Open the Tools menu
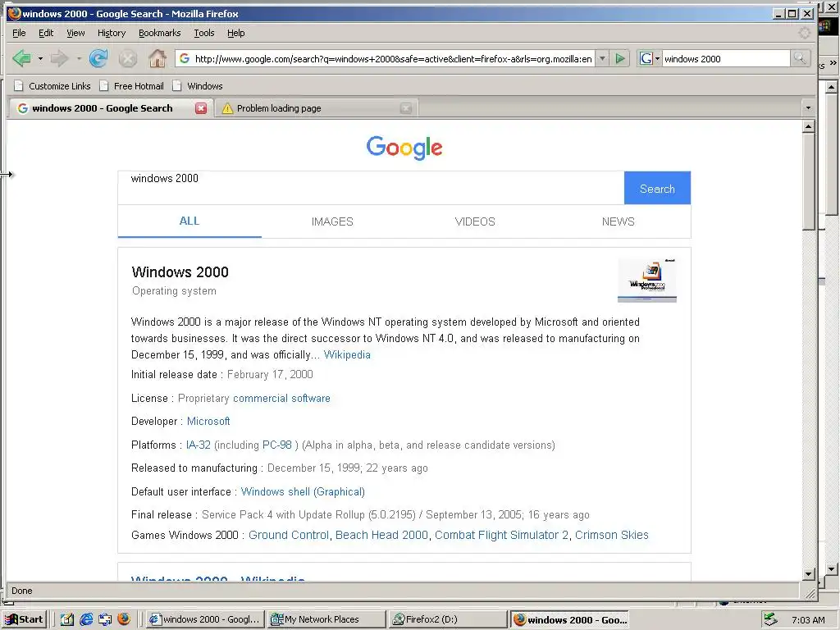840x630 pixels. [204, 33]
